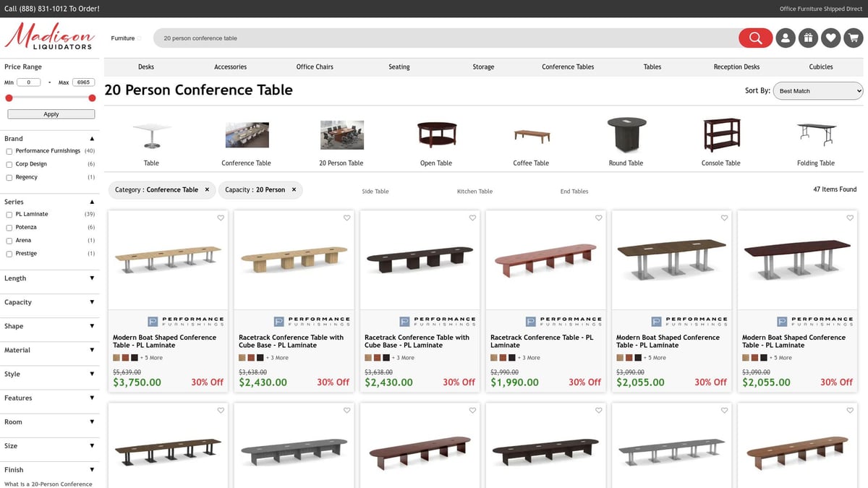
Task: Open the account profile icon
Action: coord(786,38)
